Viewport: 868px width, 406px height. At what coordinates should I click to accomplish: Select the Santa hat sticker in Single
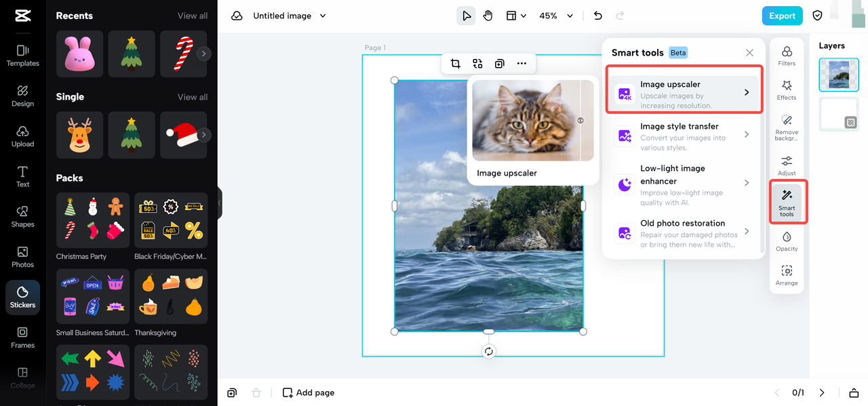click(183, 135)
